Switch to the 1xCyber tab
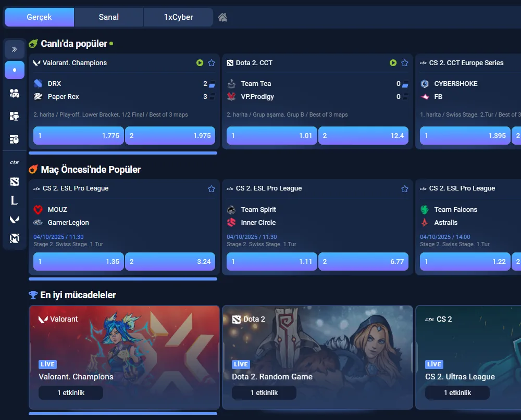 178,17
